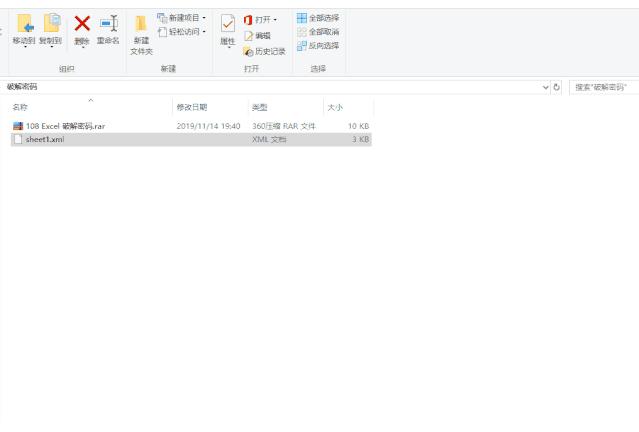Click the XML 文档 type cell
The height and width of the screenshot is (432, 639).
pyautogui.click(x=269, y=139)
